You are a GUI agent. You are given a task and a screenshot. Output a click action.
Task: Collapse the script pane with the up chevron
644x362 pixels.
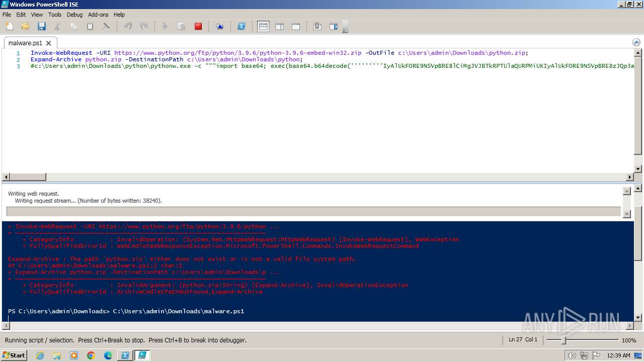click(637, 43)
